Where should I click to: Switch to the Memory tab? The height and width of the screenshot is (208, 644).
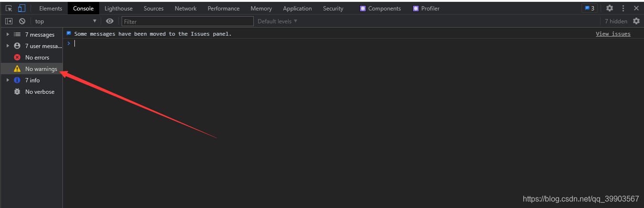(261, 9)
